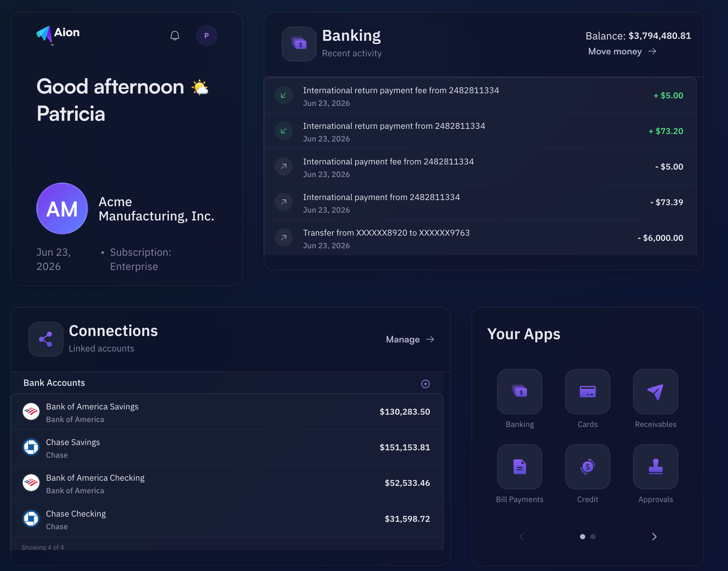The height and width of the screenshot is (571, 728).
Task: Click the Chase Savings logo
Action: point(31,447)
